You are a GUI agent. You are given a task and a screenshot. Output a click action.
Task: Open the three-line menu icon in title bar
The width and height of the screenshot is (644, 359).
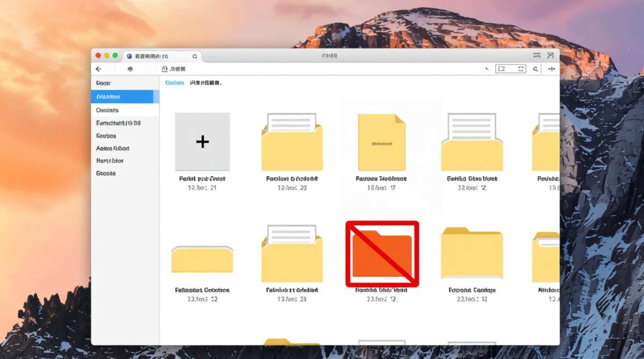[537, 56]
